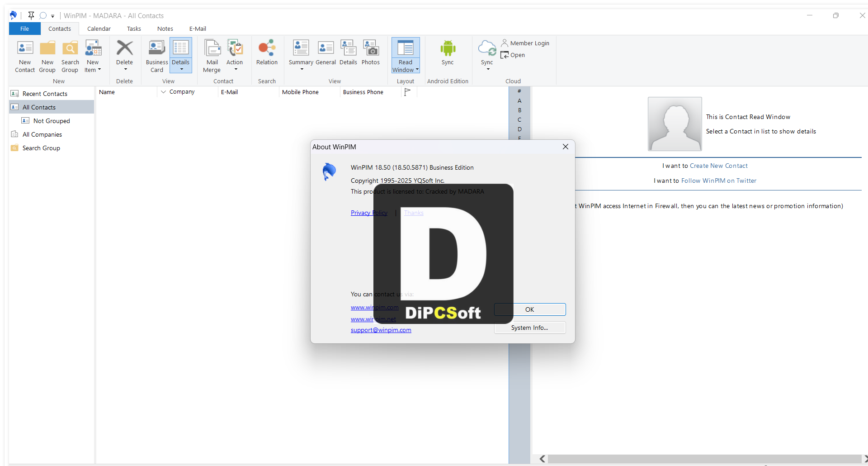The width and height of the screenshot is (868, 466).
Task: Click the Delete X icon
Action: click(125, 48)
